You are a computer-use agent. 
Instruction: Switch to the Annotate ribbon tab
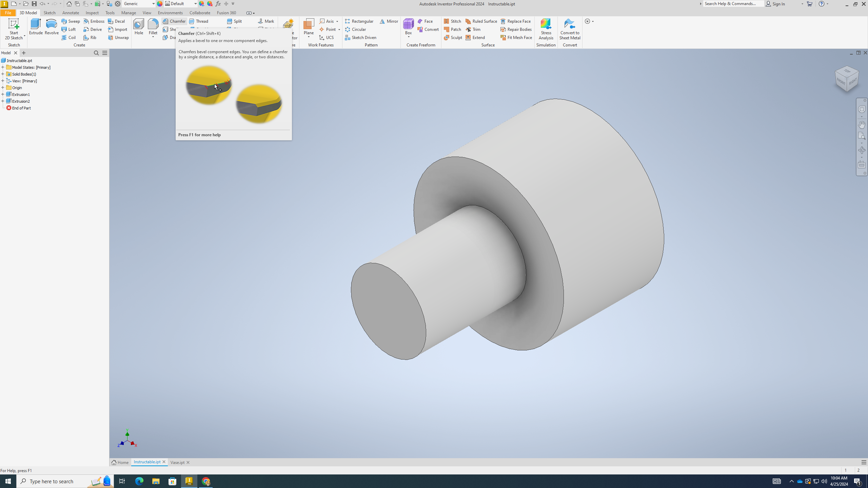pyautogui.click(x=71, y=13)
